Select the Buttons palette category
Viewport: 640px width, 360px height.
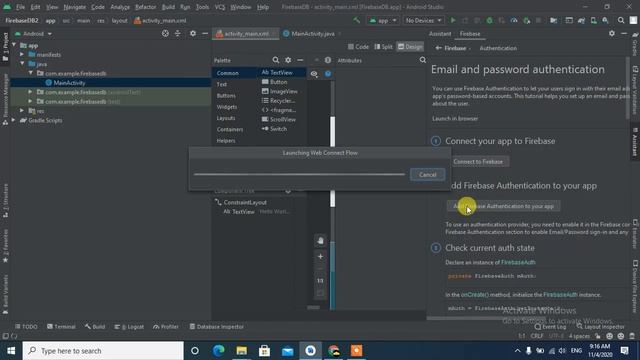coord(226,96)
